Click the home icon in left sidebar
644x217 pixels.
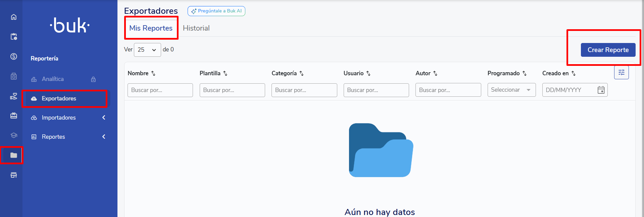pyautogui.click(x=13, y=17)
